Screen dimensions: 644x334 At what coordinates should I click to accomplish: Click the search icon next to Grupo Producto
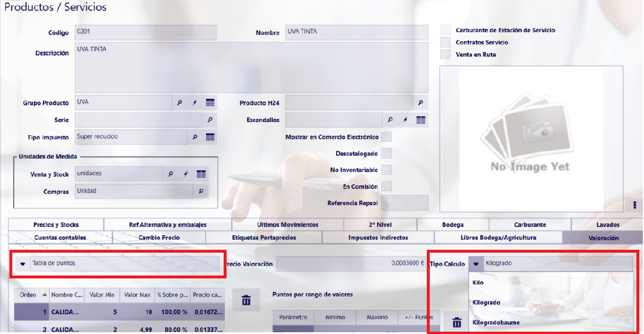180,103
